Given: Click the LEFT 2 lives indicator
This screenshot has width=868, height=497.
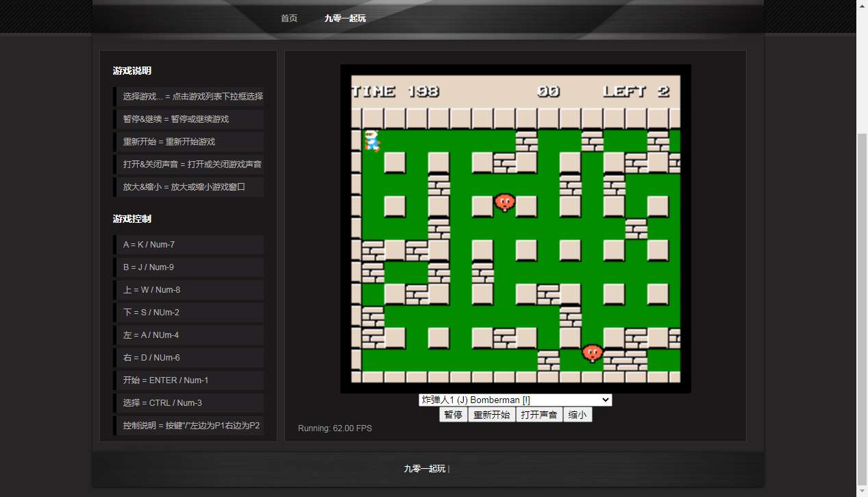Looking at the screenshot, I should 636,91.
